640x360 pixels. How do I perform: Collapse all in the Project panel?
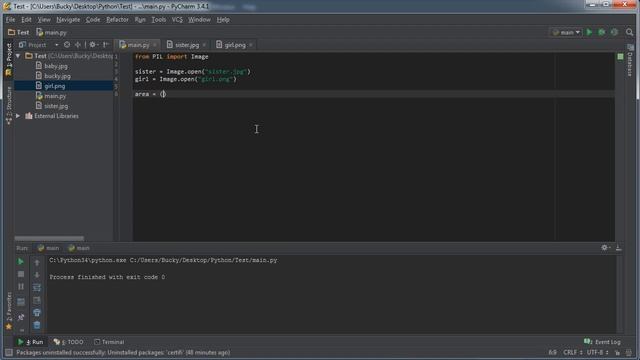click(x=78, y=44)
